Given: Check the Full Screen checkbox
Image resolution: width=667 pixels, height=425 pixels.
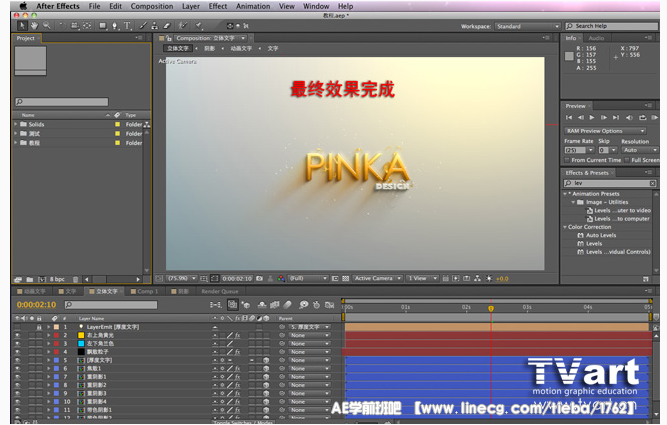Looking at the screenshot, I should (627, 160).
